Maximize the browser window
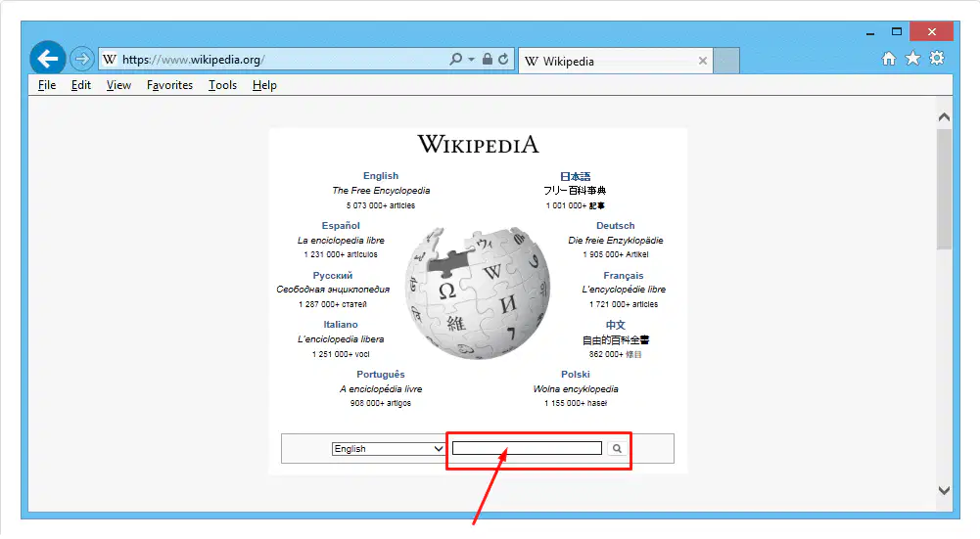The image size is (980, 539). pyautogui.click(x=896, y=32)
